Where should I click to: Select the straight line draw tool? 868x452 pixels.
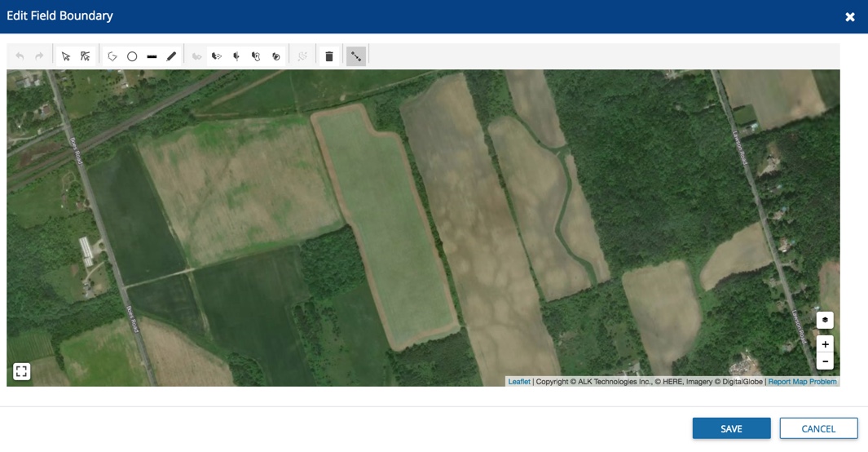(x=152, y=56)
